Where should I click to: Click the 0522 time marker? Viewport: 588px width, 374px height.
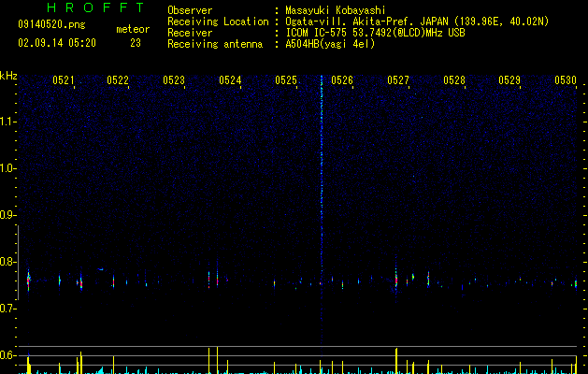[x=118, y=79]
